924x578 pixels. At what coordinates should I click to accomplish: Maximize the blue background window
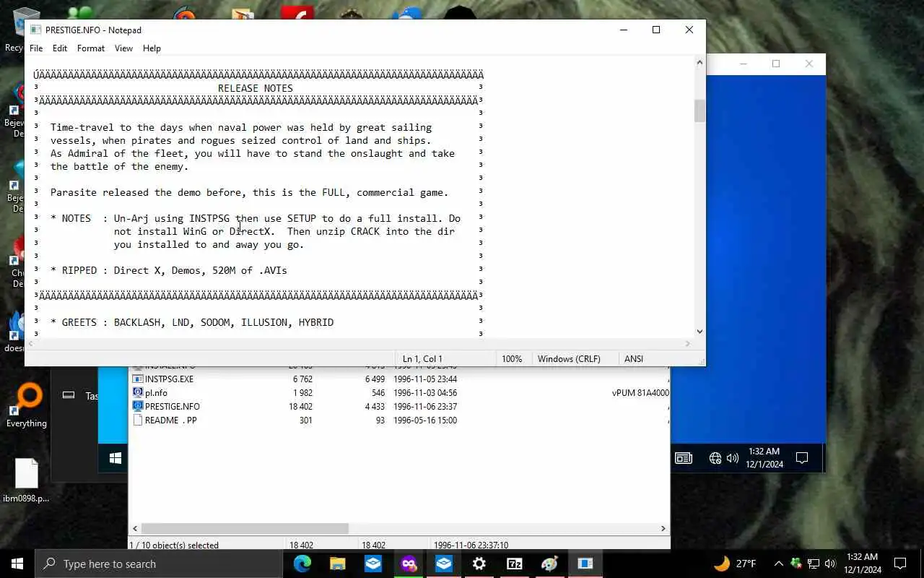pyautogui.click(x=776, y=64)
